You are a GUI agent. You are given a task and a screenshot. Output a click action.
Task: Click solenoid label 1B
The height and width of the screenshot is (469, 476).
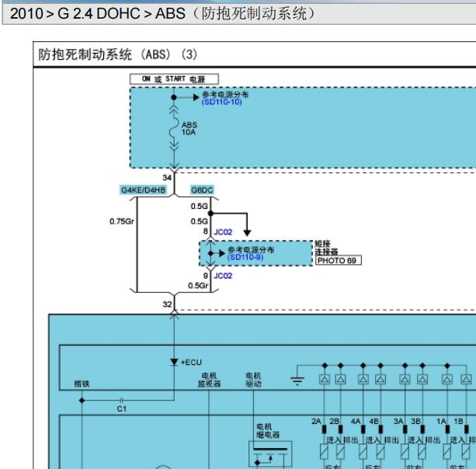pyautogui.click(x=458, y=422)
